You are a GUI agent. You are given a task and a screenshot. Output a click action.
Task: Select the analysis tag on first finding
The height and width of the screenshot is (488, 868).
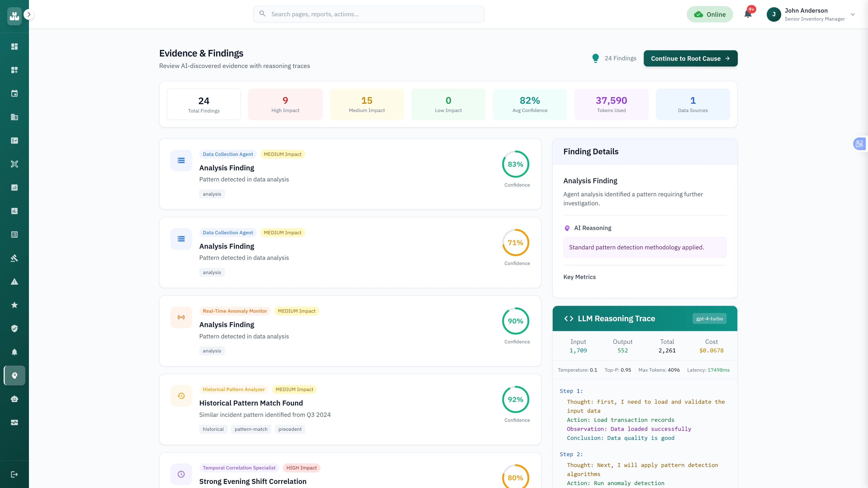pos(212,194)
